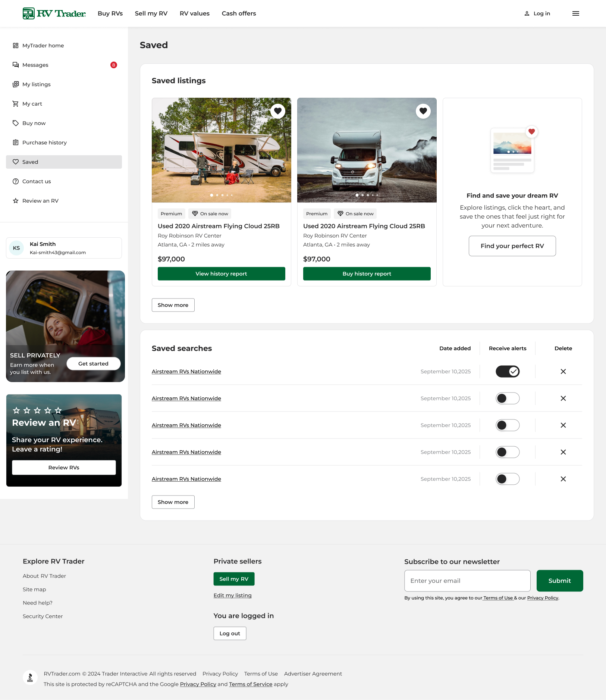Enable alerts for third saved search
The width and height of the screenshot is (606, 700).
pyautogui.click(x=508, y=425)
